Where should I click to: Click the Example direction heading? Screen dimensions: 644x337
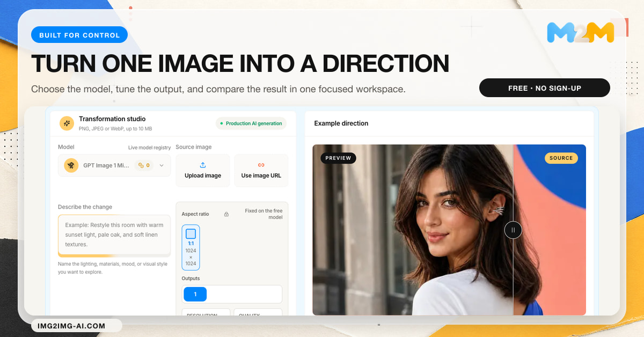341,123
